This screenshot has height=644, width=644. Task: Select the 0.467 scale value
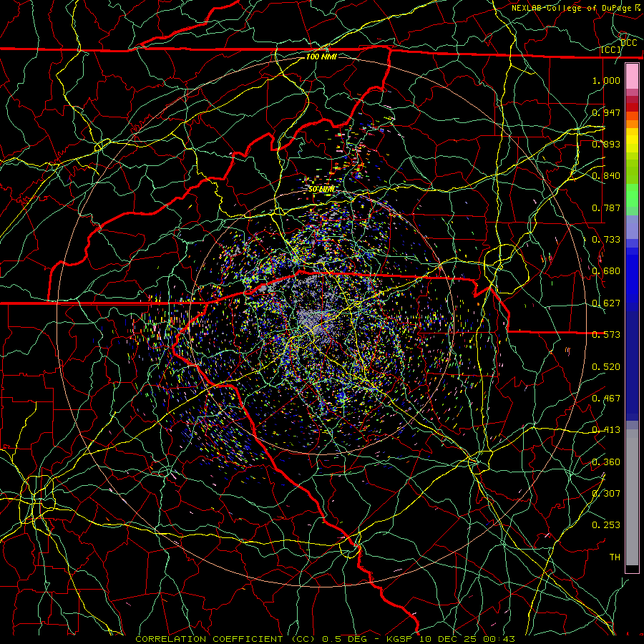[606, 399]
